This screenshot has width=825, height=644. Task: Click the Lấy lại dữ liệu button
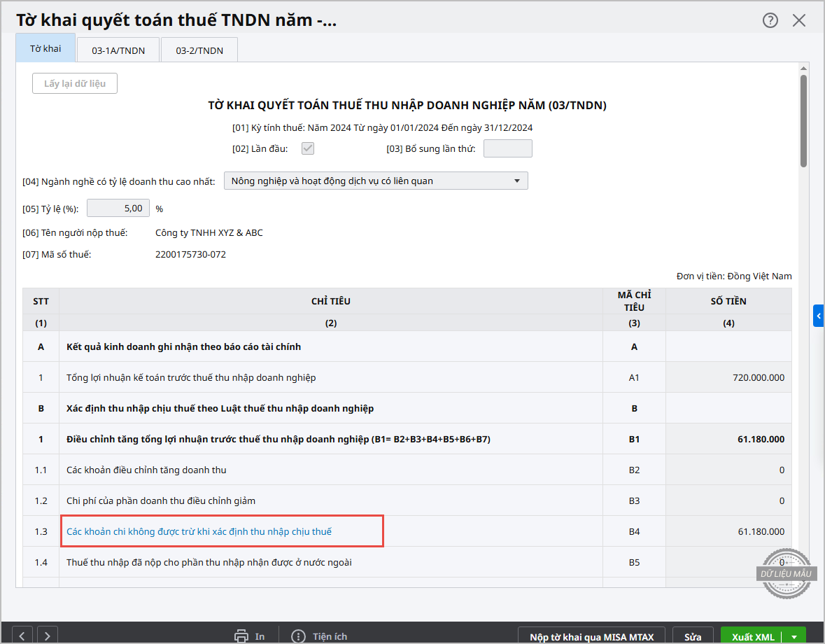tap(75, 83)
